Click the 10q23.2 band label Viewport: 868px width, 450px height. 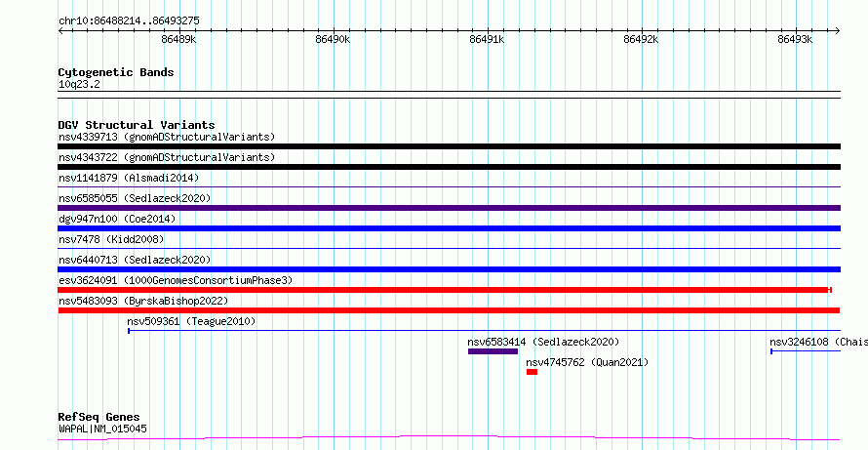79,85
